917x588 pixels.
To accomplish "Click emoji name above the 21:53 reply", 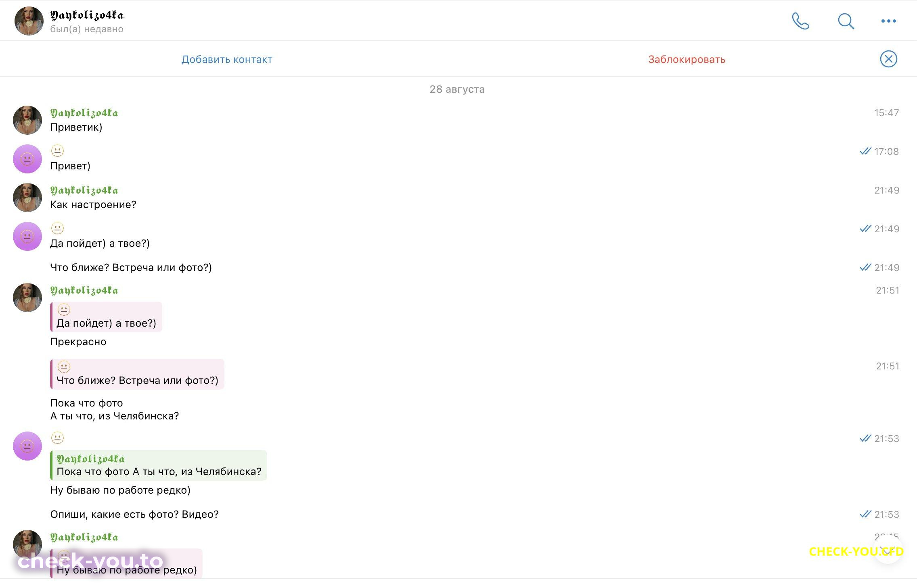I will pyautogui.click(x=57, y=438).
